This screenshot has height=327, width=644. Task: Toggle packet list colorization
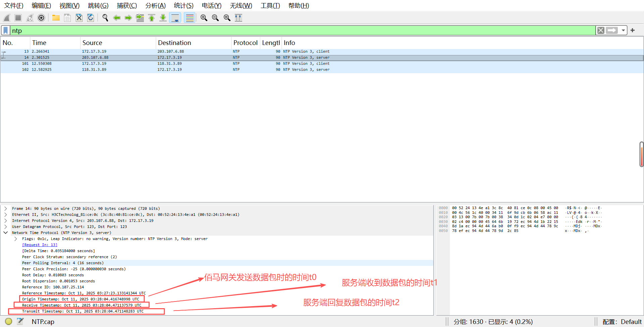190,18
